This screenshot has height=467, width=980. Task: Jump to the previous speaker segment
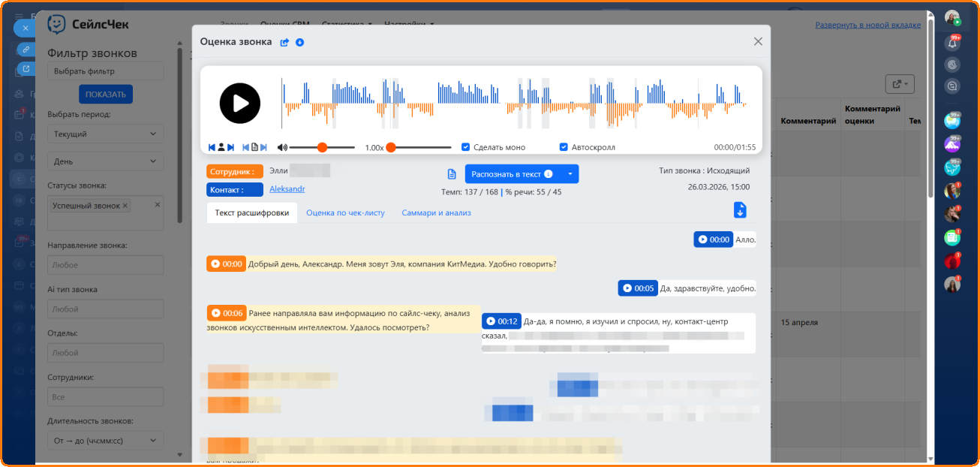click(212, 147)
